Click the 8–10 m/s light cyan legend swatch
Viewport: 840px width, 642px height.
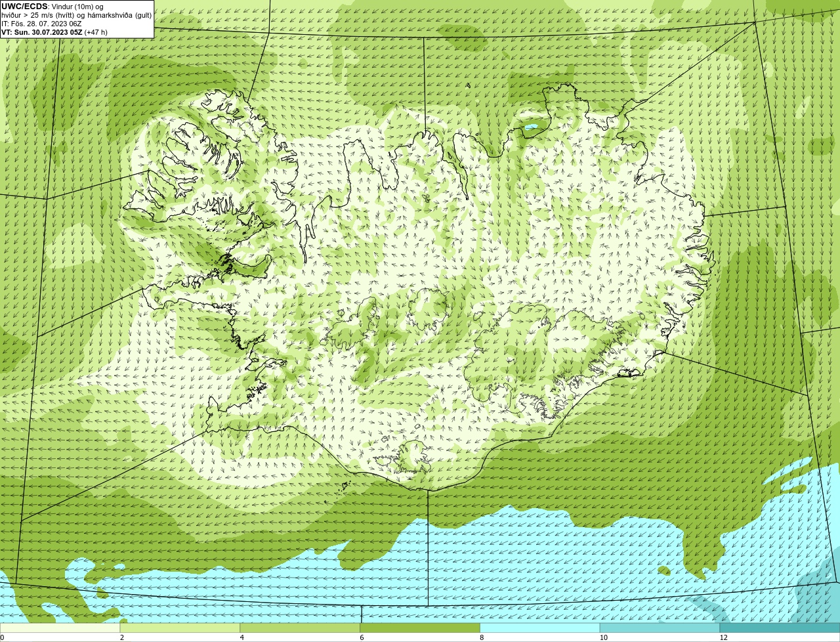coord(540,628)
